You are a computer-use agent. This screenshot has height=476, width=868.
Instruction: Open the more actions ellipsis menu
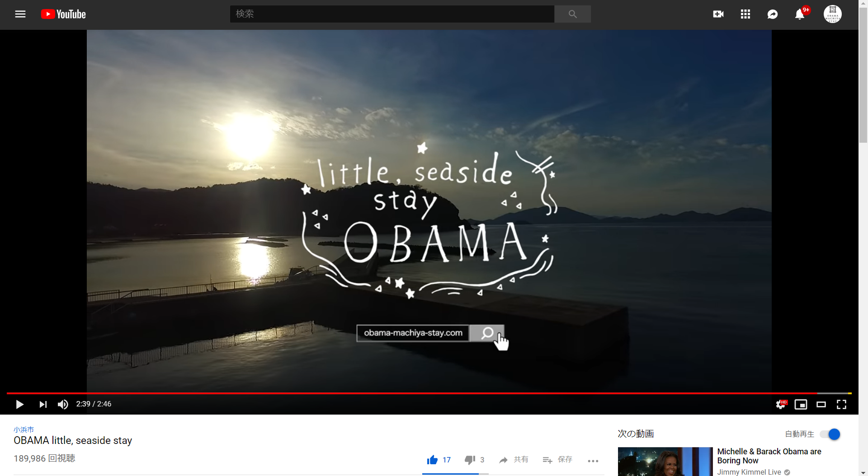[593, 461]
